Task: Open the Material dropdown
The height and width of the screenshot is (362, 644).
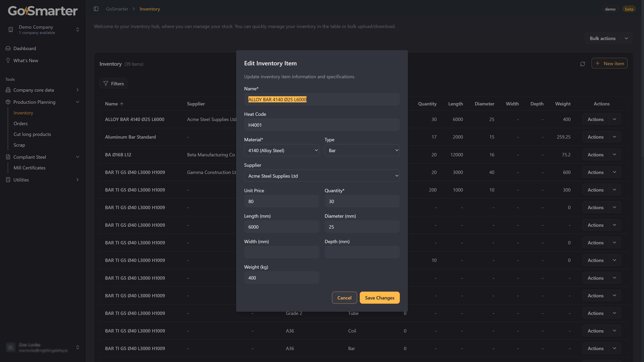Action: click(x=282, y=150)
